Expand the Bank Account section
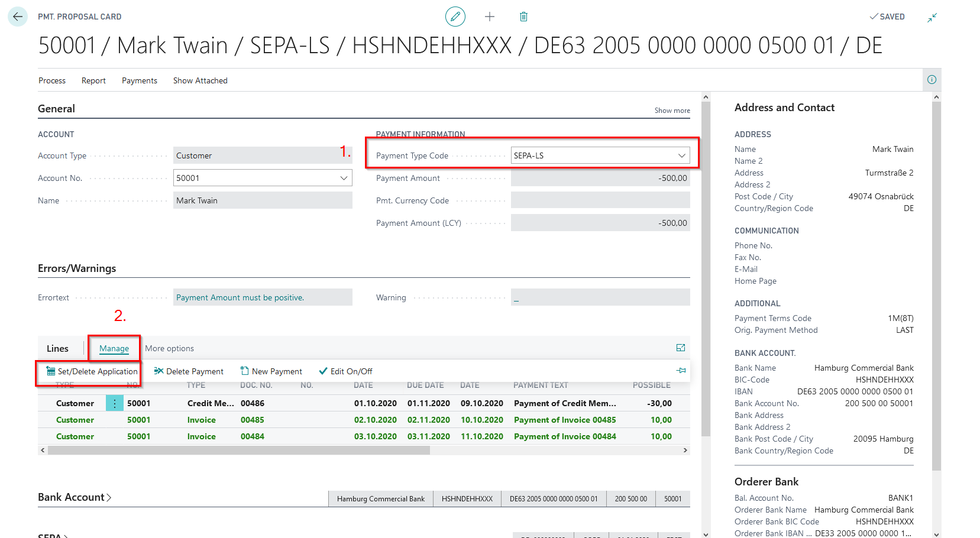This screenshot has height=538, width=980. (x=75, y=497)
